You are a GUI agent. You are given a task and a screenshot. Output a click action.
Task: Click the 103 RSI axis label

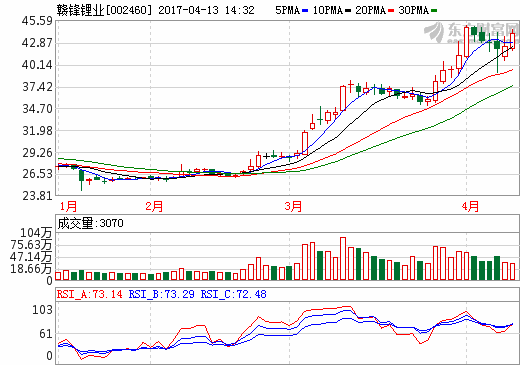(42, 310)
